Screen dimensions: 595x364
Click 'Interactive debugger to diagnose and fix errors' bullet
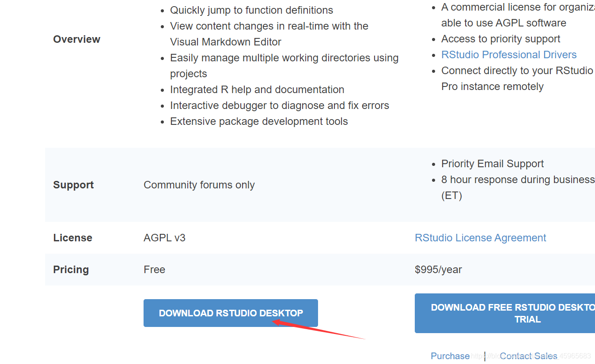pyautogui.click(x=280, y=105)
